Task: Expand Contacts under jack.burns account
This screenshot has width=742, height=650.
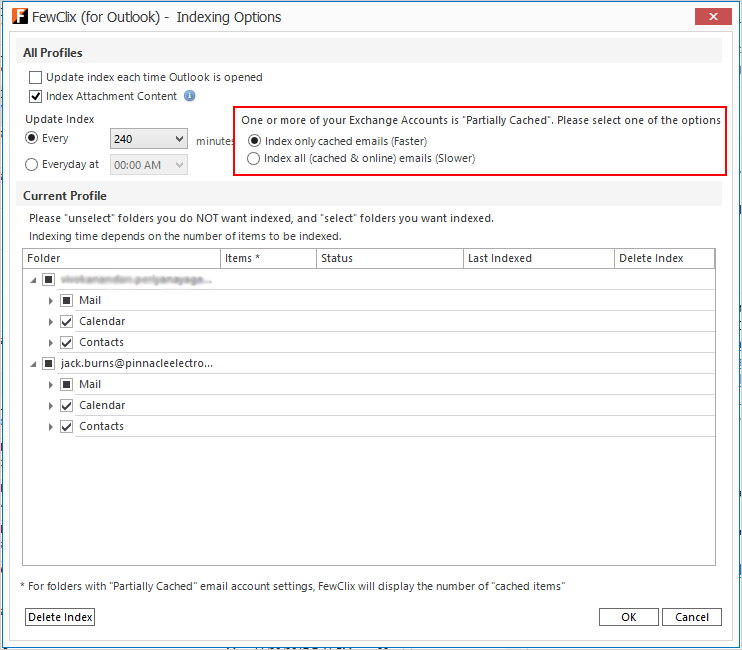Action: (x=51, y=427)
